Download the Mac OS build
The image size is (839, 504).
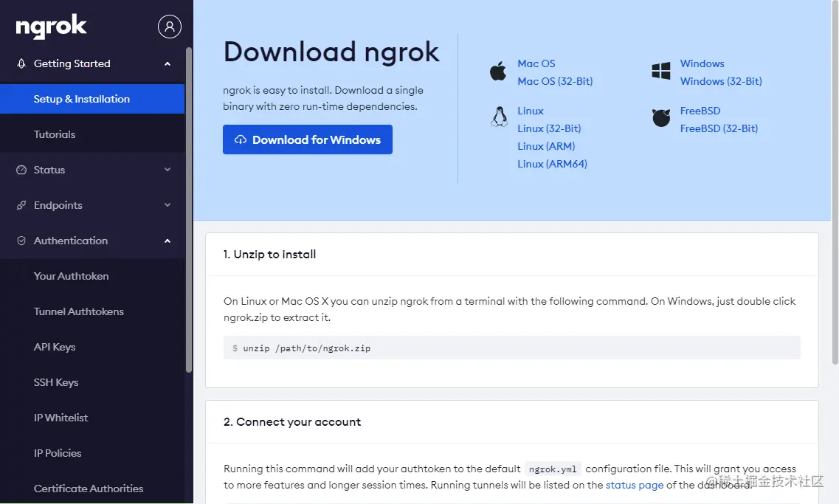[x=536, y=63]
